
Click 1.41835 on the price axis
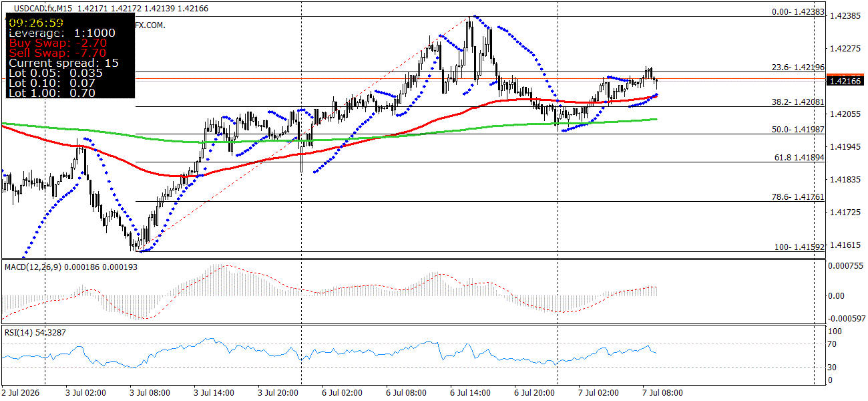(845, 180)
